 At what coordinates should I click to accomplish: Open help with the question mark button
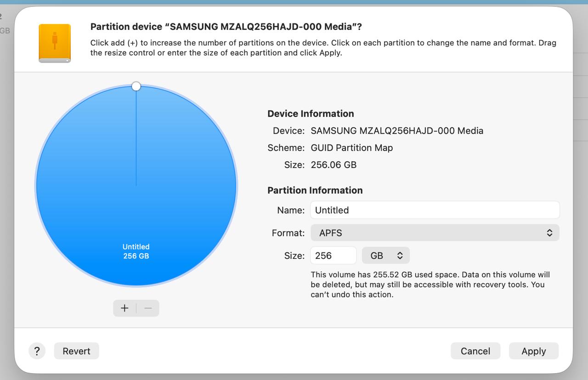(37, 351)
